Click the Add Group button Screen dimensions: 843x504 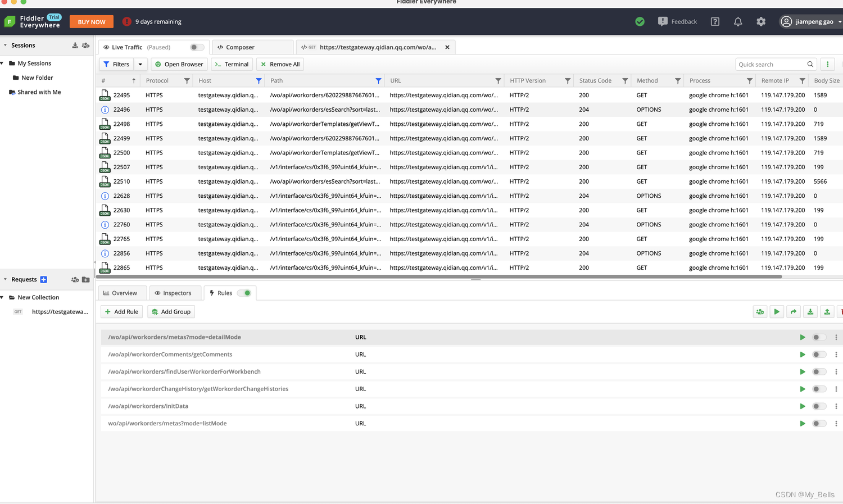[x=171, y=312]
